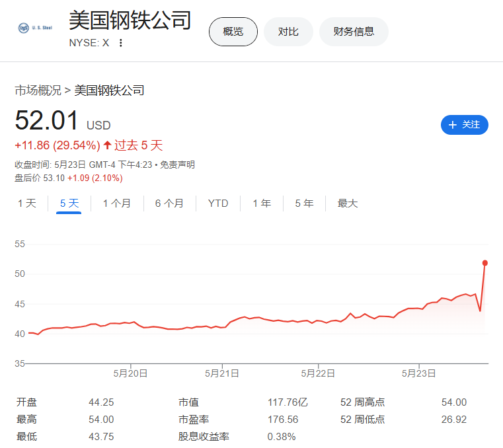Select the 5 年 time range
The width and height of the screenshot is (503, 448).
pyautogui.click(x=304, y=204)
